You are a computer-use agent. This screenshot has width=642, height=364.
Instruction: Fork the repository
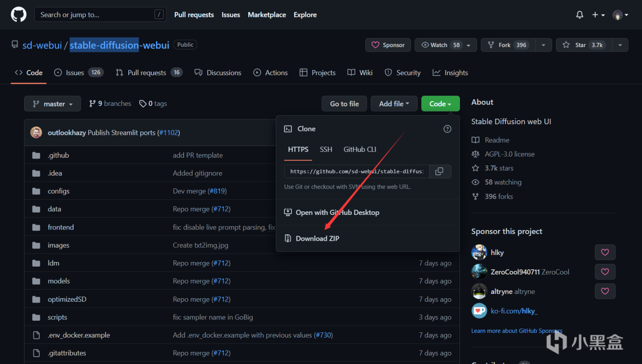coord(508,45)
